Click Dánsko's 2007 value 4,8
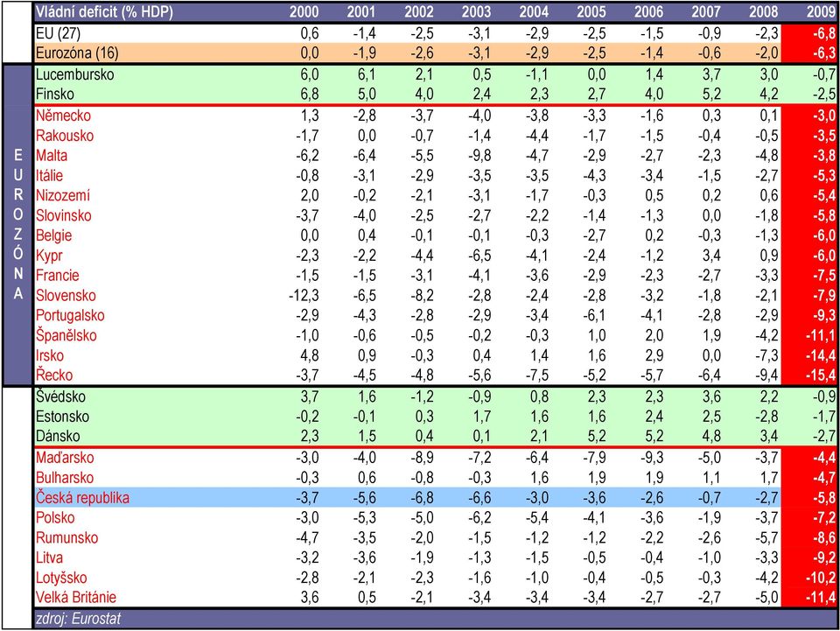 [x=711, y=436]
